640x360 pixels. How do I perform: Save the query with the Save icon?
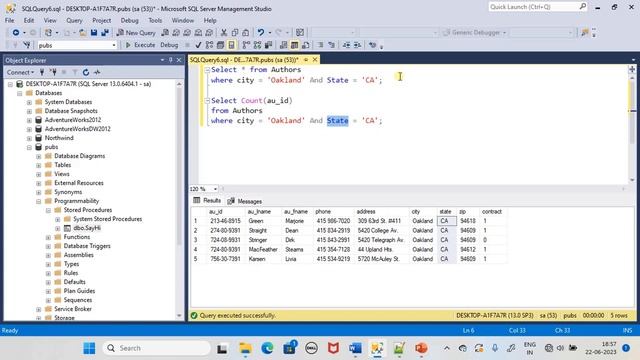94,32
